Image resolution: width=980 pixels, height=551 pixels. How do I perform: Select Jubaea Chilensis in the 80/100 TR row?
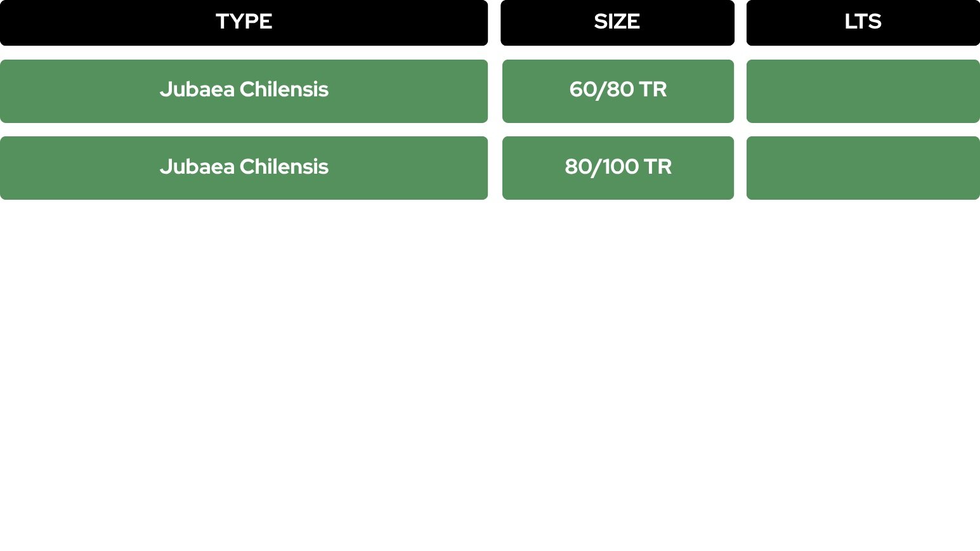click(244, 168)
